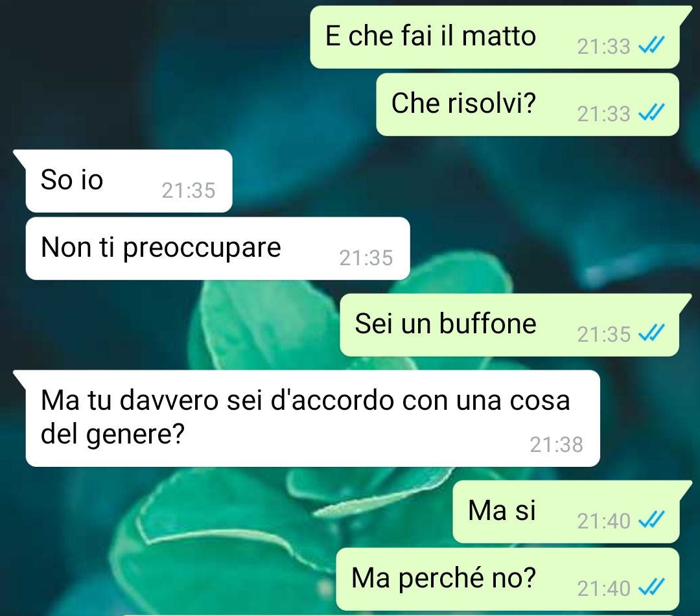This screenshot has height=616, width=700.
Task: Tap the double check on "Sei un buffone"
Action: coord(651,333)
